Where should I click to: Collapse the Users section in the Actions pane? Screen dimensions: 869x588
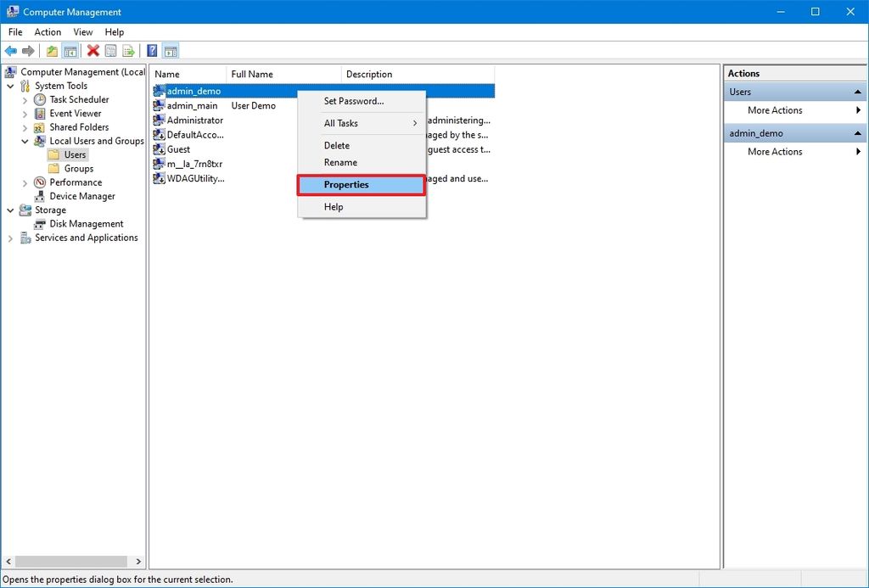[x=855, y=91]
